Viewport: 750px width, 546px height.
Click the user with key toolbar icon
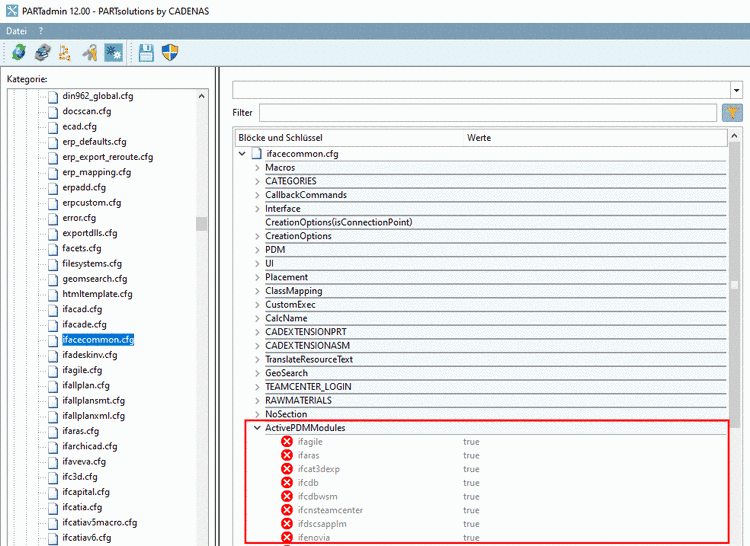[x=89, y=53]
